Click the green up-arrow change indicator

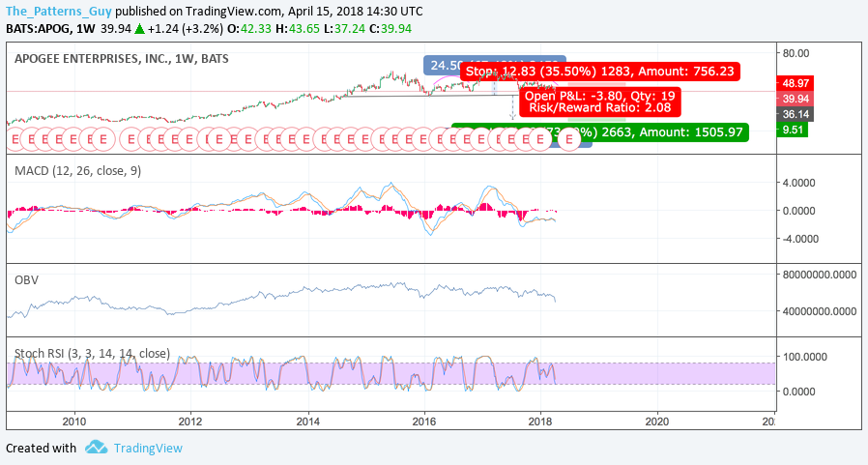[x=139, y=29]
